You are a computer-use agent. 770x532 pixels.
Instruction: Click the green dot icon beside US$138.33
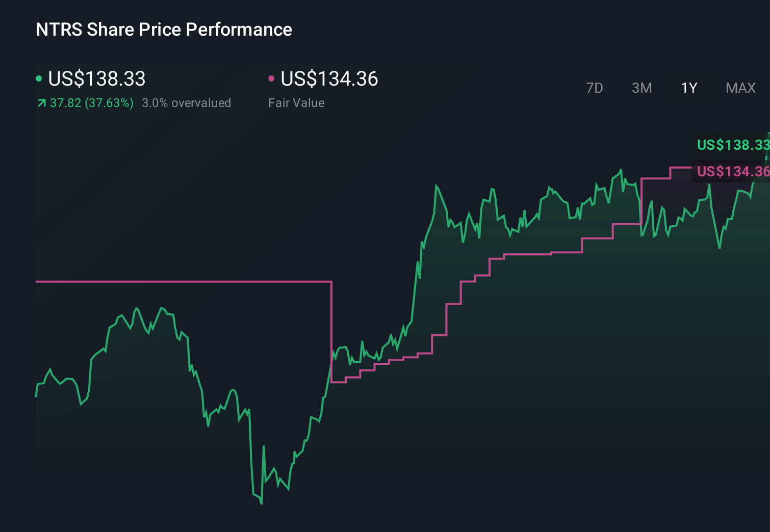[39, 78]
